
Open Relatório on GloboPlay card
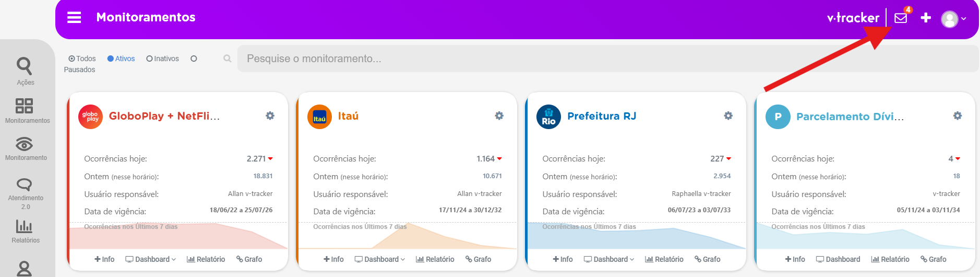(x=206, y=259)
